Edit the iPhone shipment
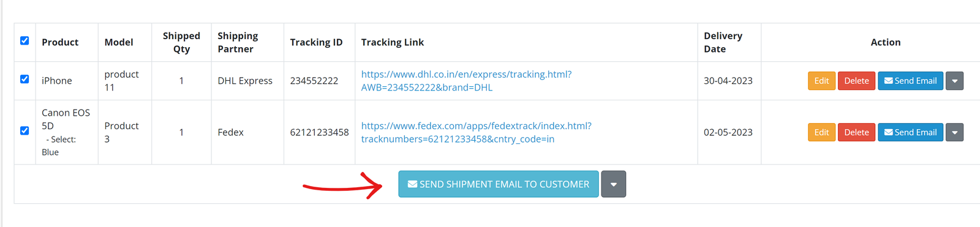The width and height of the screenshot is (980, 227). click(x=821, y=81)
